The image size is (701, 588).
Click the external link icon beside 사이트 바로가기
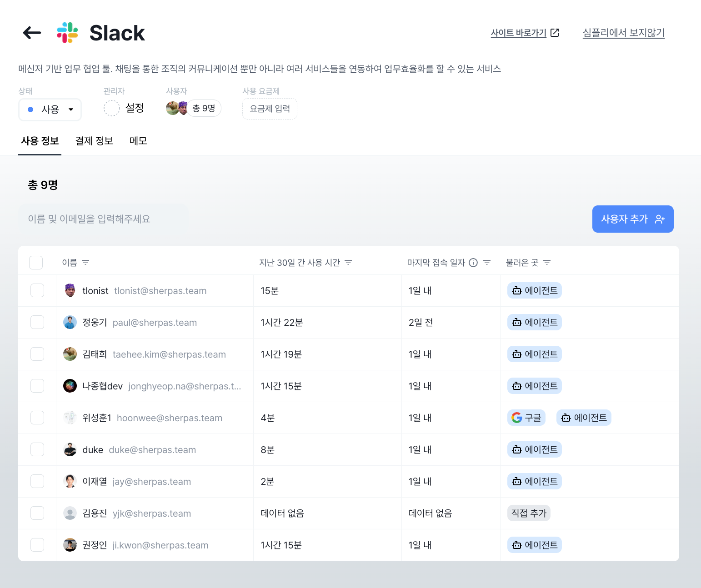pos(555,33)
